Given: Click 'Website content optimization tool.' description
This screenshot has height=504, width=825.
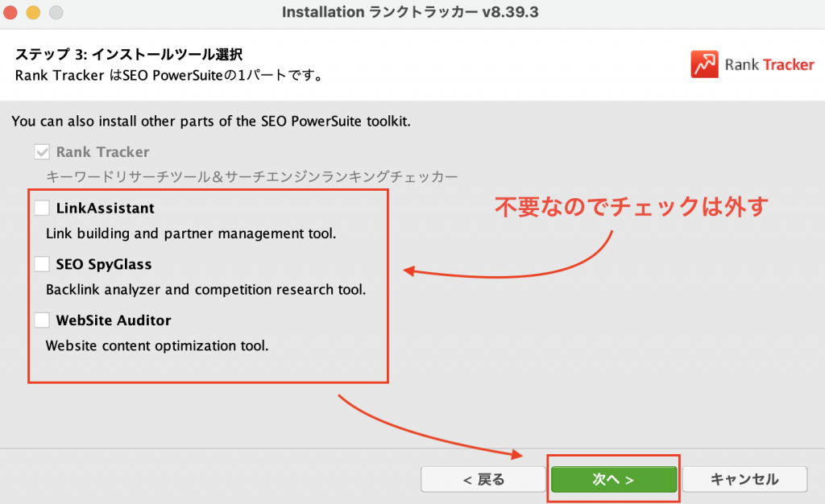Looking at the screenshot, I should pyautogui.click(x=157, y=346).
